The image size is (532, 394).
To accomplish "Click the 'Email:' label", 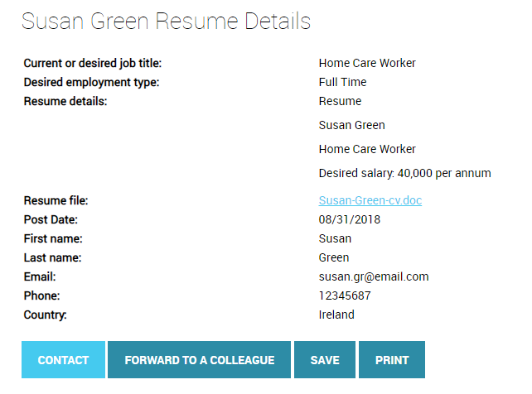I will (x=40, y=276).
